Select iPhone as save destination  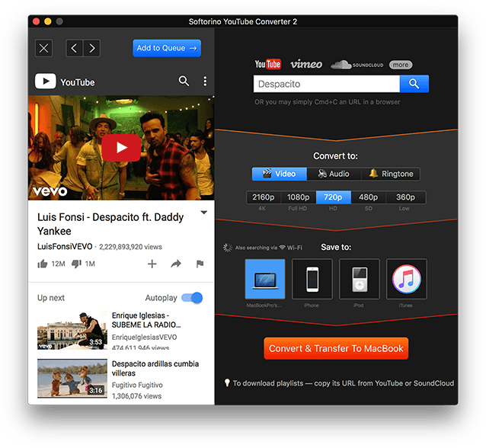coord(312,279)
